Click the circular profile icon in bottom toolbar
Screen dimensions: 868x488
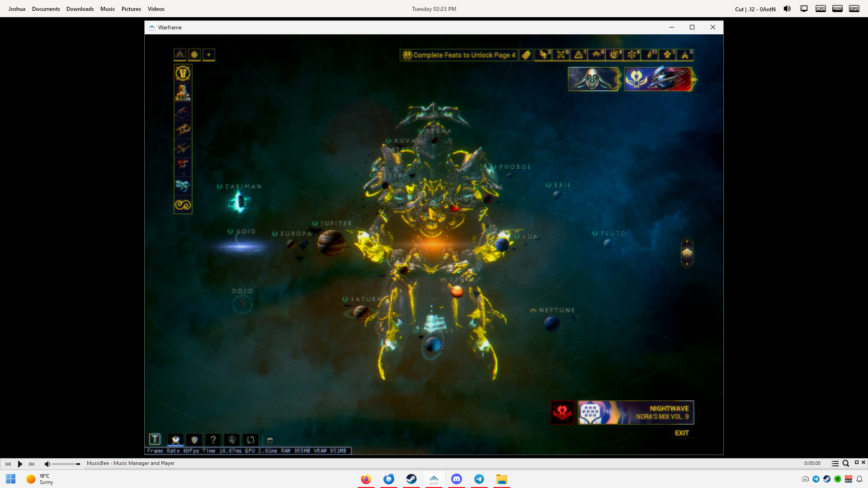(x=231, y=440)
